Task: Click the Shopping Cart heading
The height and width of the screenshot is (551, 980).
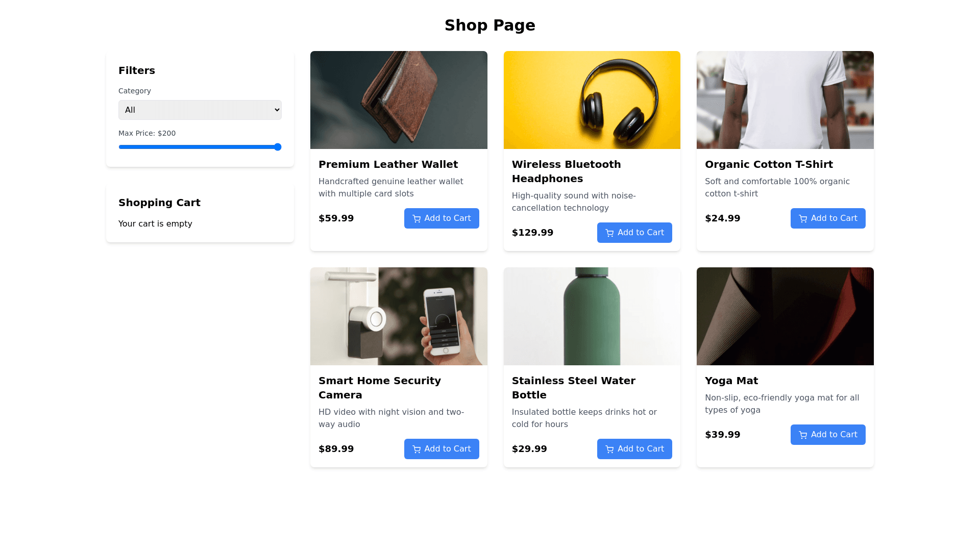Action: click(x=159, y=203)
